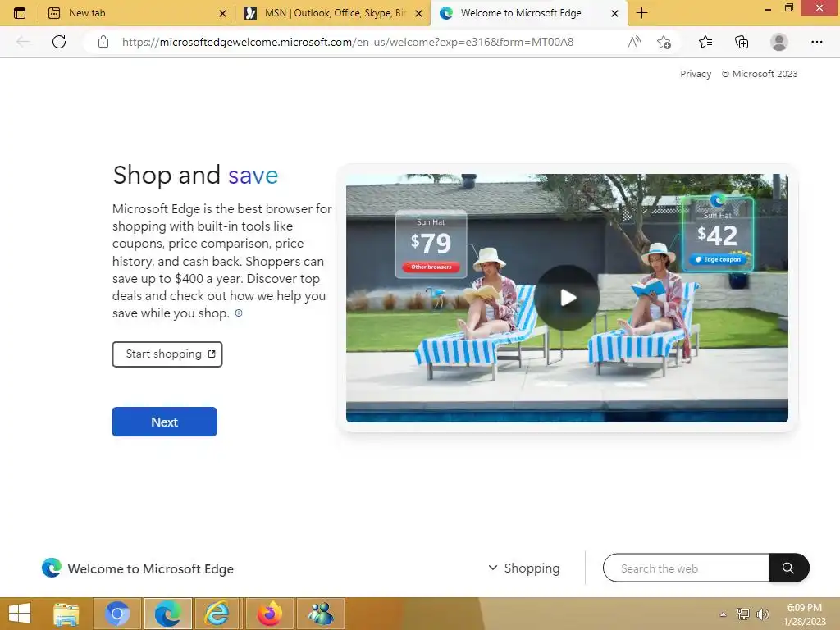840x630 pixels.
Task: Open the Favorites list
Action: (x=705, y=42)
